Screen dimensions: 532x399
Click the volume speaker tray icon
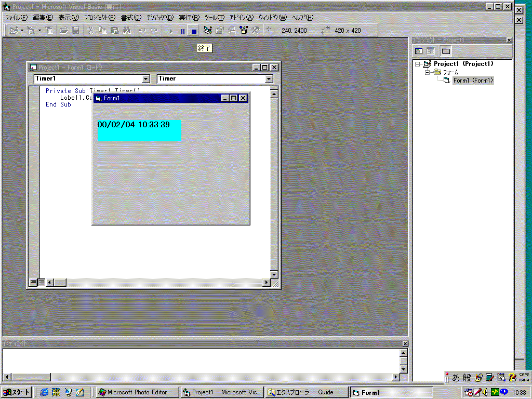486,392
